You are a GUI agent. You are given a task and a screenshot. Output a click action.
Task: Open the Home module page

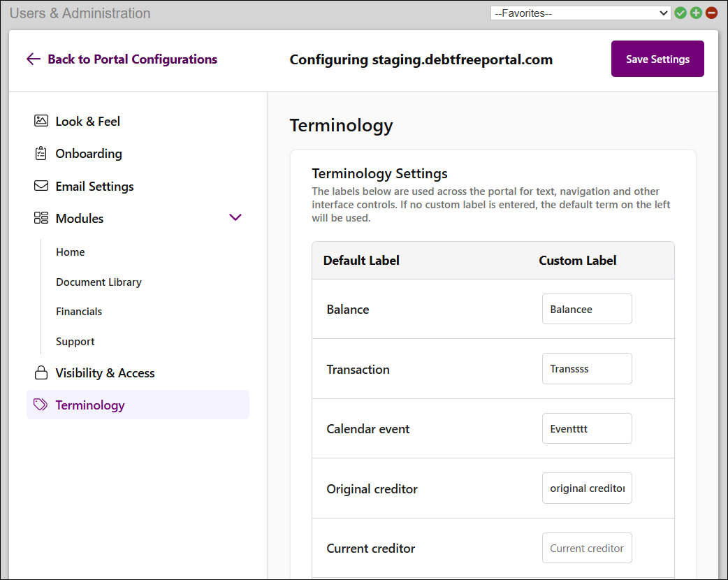click(71, 252)
